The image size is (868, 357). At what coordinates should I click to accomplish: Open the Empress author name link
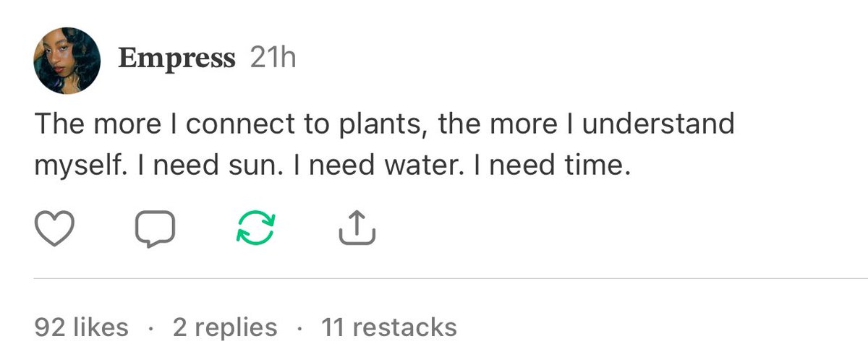tap(176, 58)
